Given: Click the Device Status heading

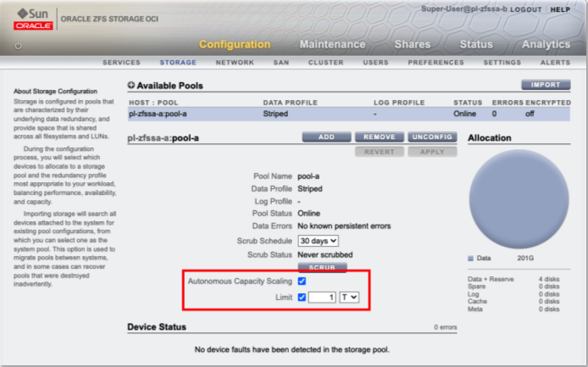Looking at the screenshot, I should click(x=157, y=327).
